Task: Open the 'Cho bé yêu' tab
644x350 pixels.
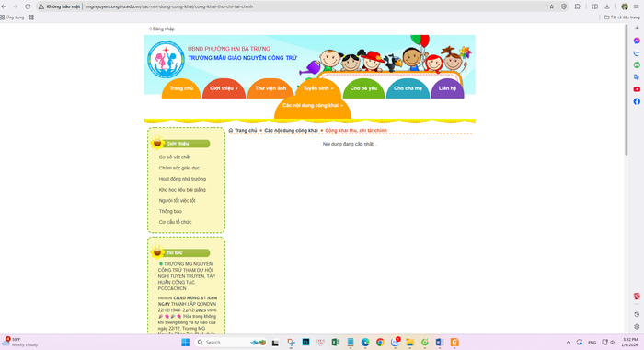Action: click(363, 88)
